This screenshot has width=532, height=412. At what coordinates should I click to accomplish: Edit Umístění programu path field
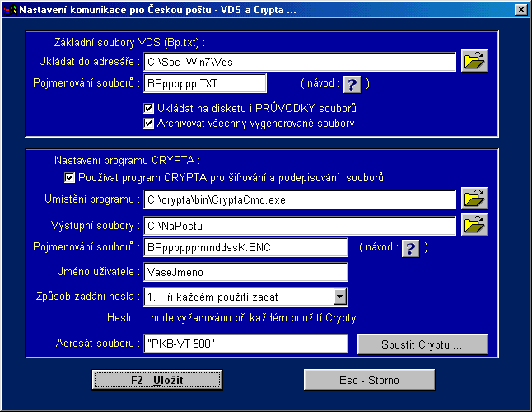click(x=300, y=199)
